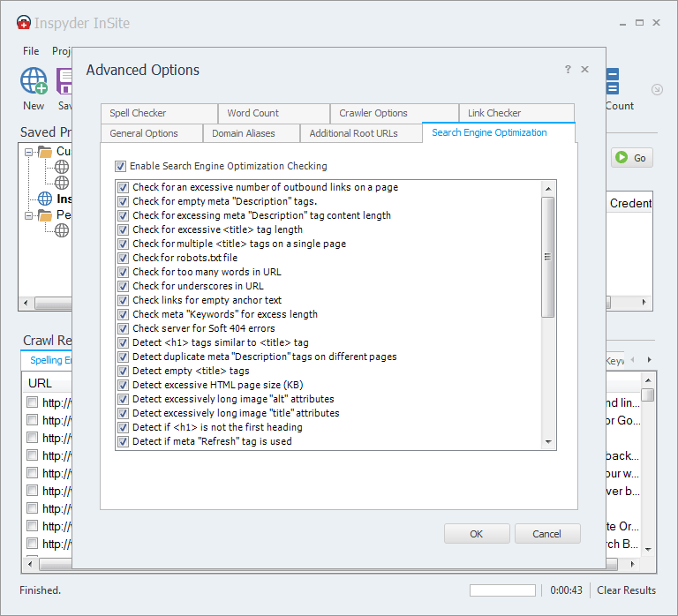The image size is (678, 616).
Task: Click Cancel in Advanced Options
Action: pos(547,534)
